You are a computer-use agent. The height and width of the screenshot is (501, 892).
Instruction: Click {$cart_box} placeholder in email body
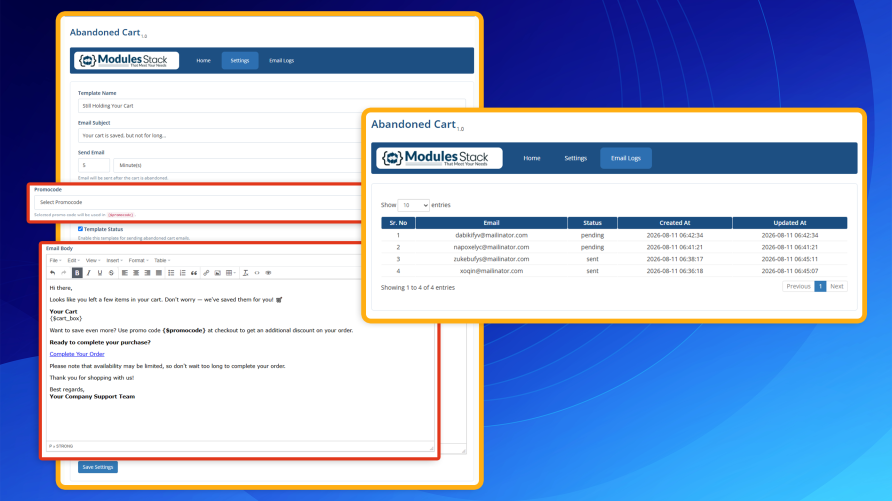click(x=66, y=318)
